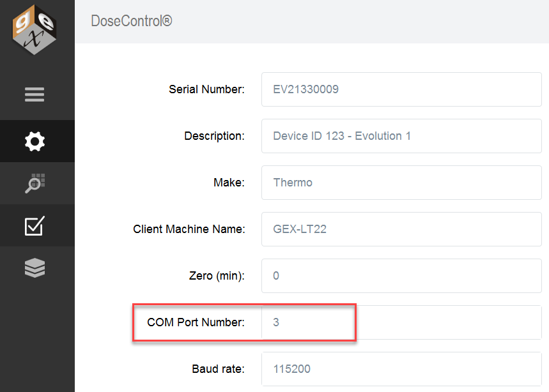Select the Client Machine Name field

click(401, 229)
